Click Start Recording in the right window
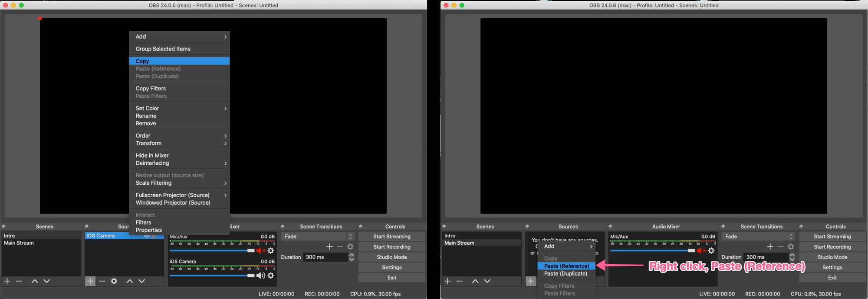 pos(832,247)
